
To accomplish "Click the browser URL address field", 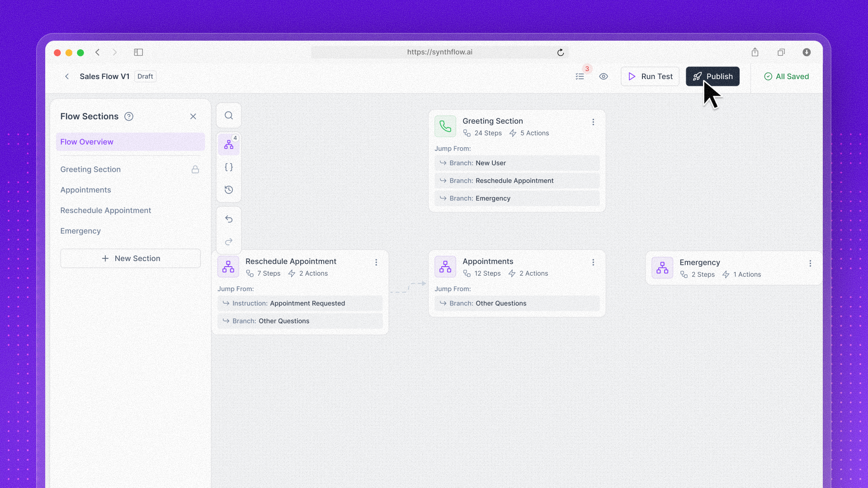I will [439, 52].
